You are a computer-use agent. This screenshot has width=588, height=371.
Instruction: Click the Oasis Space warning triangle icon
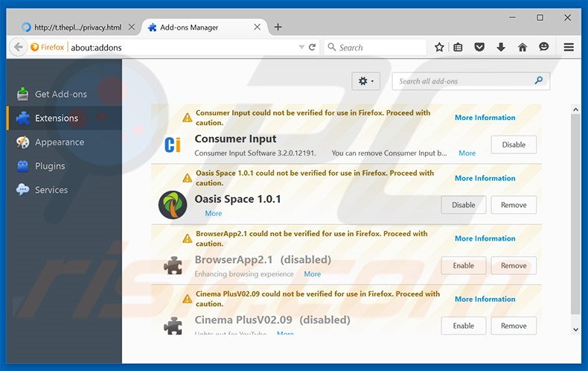click(x=187, y=178)
